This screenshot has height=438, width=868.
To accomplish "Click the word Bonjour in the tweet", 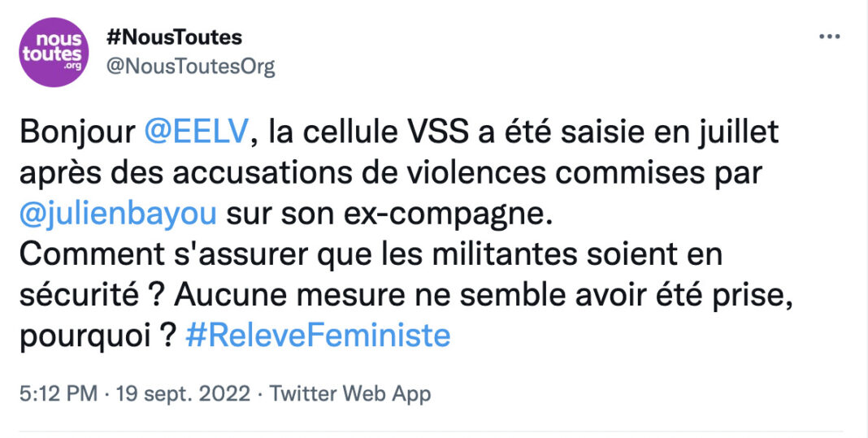I will click(x=77, y=133).
